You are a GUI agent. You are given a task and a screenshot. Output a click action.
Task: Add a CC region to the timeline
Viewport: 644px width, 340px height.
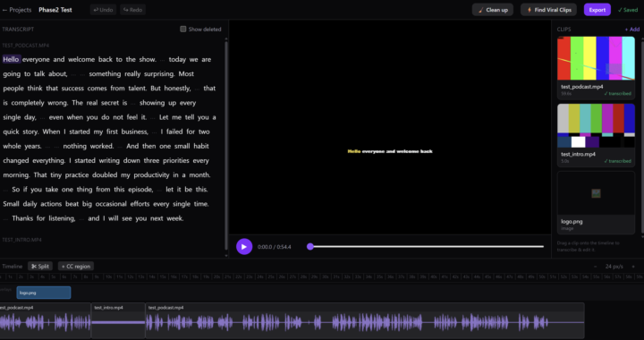point(76,267)
